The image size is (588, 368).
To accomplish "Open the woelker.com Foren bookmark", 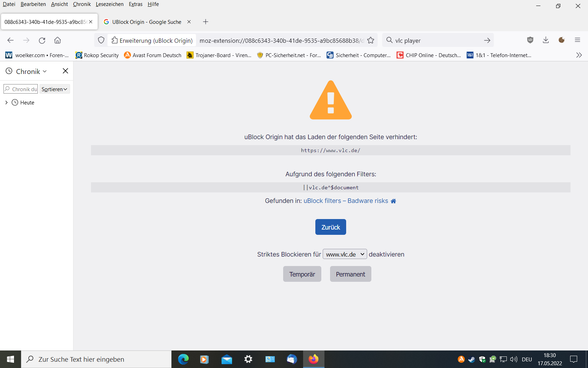I will [x=37, y=55].
